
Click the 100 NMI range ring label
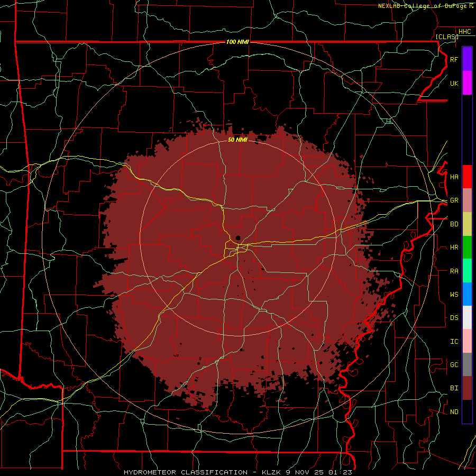237,42
